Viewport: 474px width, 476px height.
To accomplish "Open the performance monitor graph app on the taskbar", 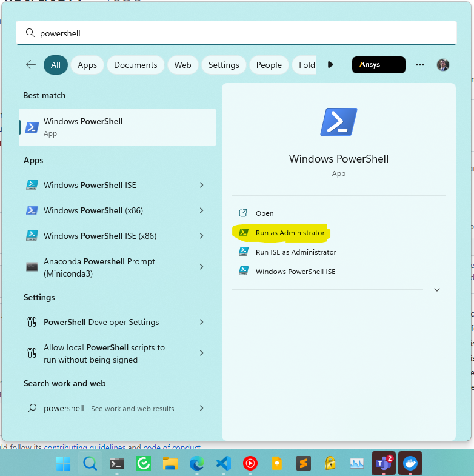I will (357, 463).
